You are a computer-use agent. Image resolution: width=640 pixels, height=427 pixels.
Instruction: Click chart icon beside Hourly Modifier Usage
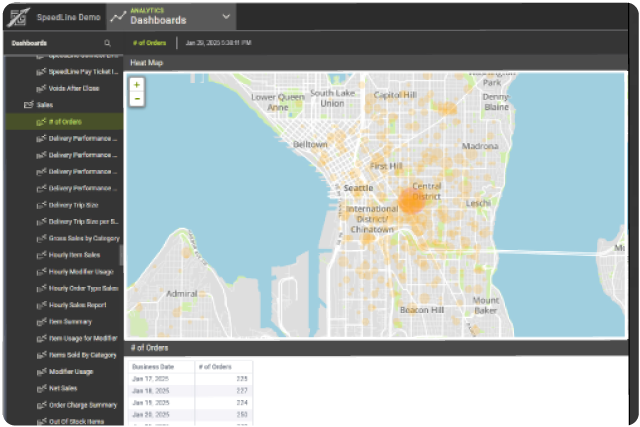point(41,271)
